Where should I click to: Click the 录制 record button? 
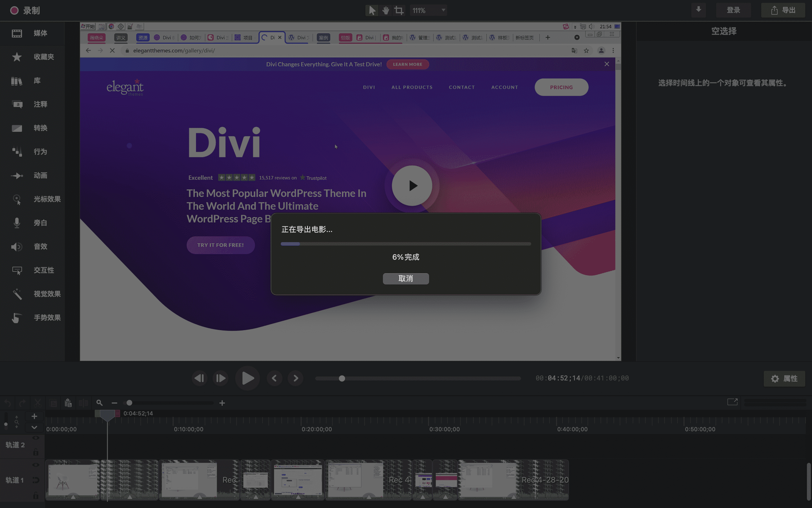[x=25, y=10]
